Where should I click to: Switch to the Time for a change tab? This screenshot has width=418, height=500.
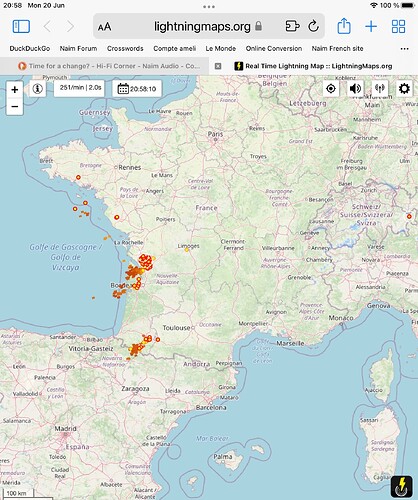tap(104, 66)
